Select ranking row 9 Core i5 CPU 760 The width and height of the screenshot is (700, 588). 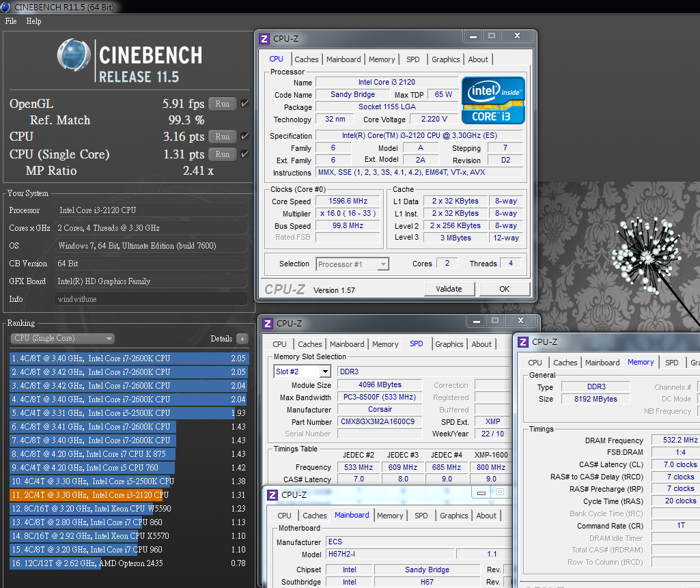(129, 467)
